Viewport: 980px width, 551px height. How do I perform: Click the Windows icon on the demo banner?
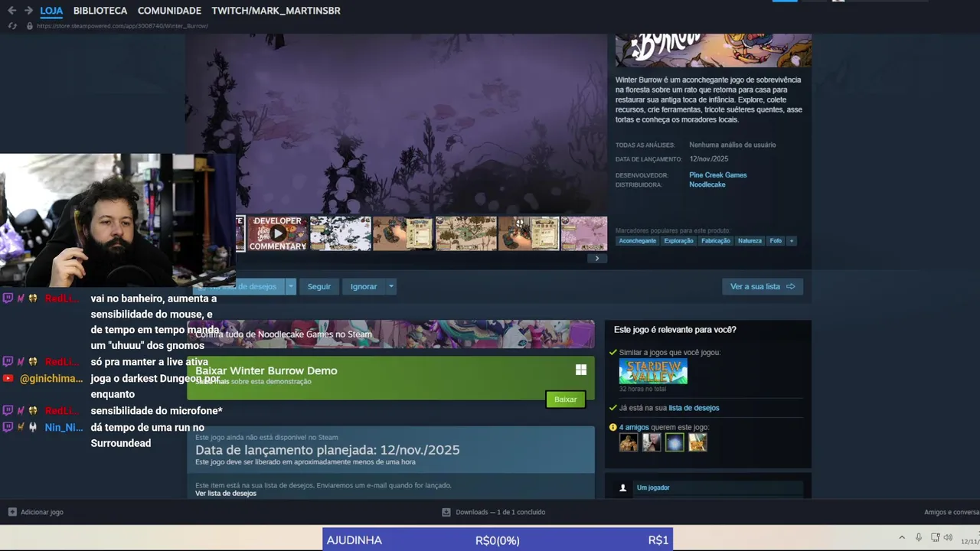pos(581,370)
